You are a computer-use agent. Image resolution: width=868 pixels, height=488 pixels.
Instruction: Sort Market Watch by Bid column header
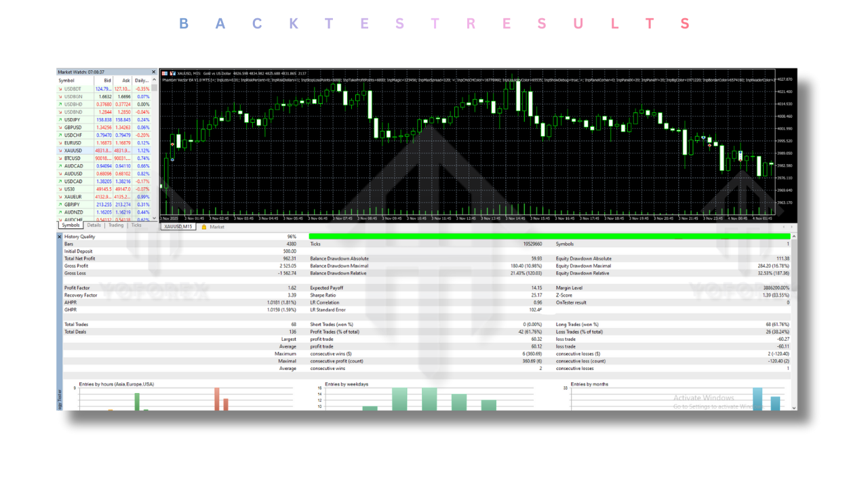point(107,80)
